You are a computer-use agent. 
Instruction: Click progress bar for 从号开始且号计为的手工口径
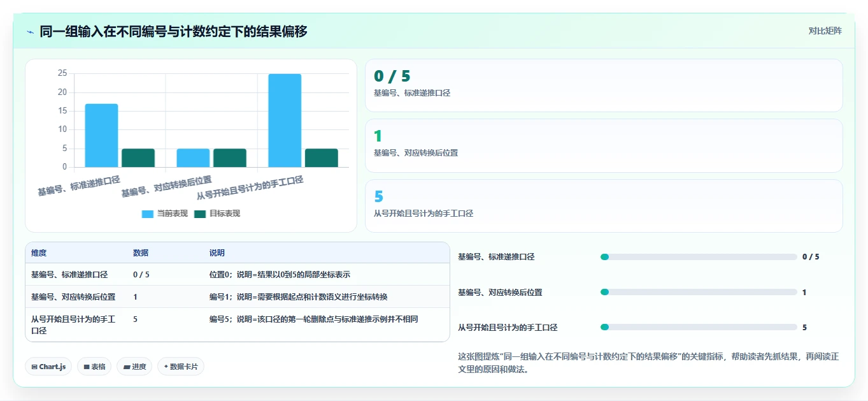pos(699,327)
